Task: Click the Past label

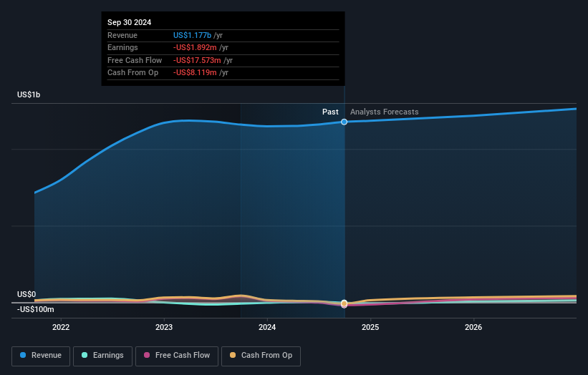Action: pos(330,112)
